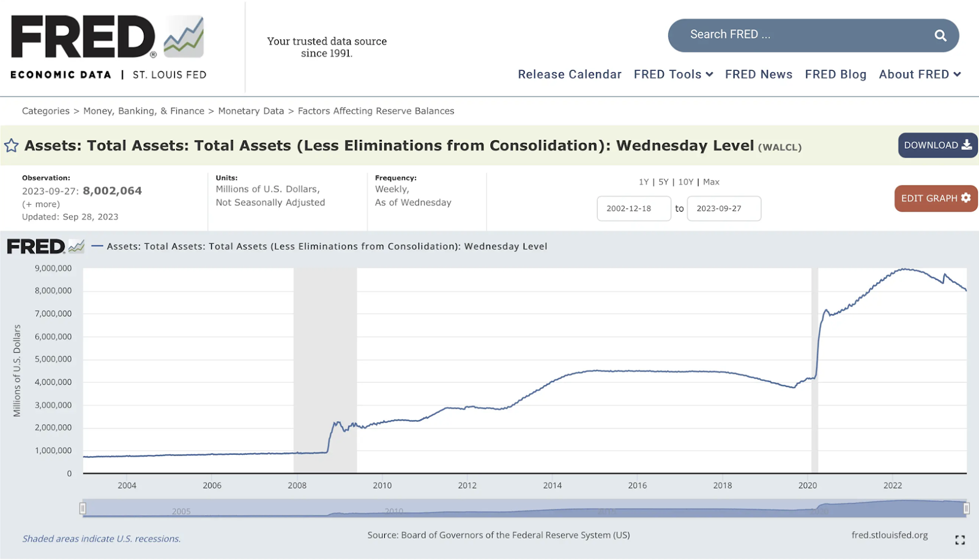
Task: Click the 2008 x-axis label
Action: 297,485
